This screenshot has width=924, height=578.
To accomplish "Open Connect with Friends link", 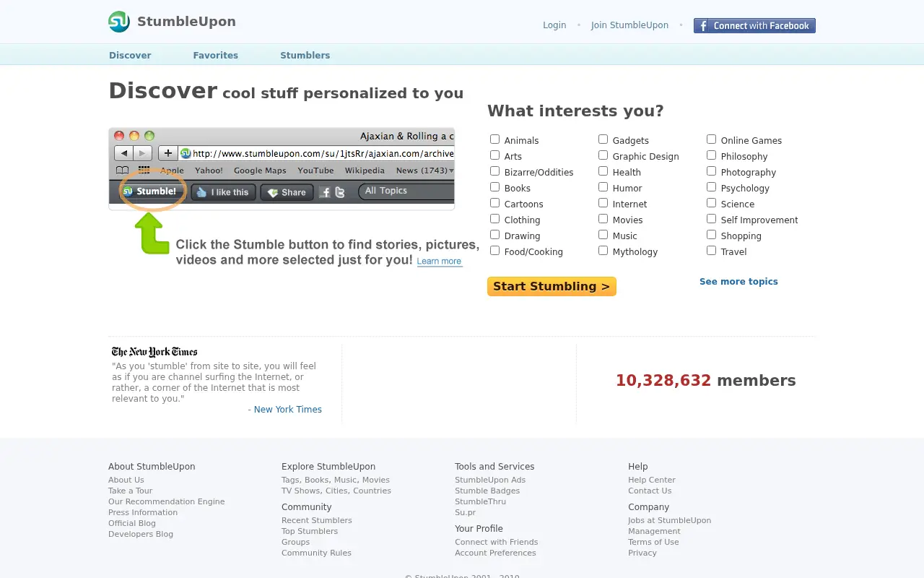I will click(x=496, y=542).
